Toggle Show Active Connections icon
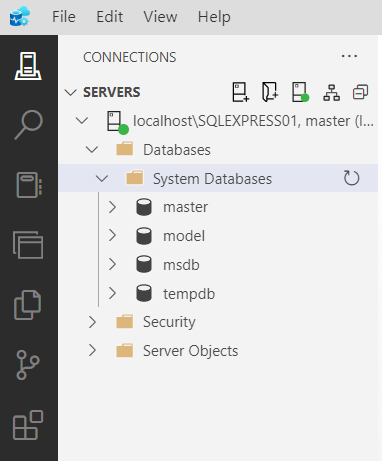 click(300, 92)
